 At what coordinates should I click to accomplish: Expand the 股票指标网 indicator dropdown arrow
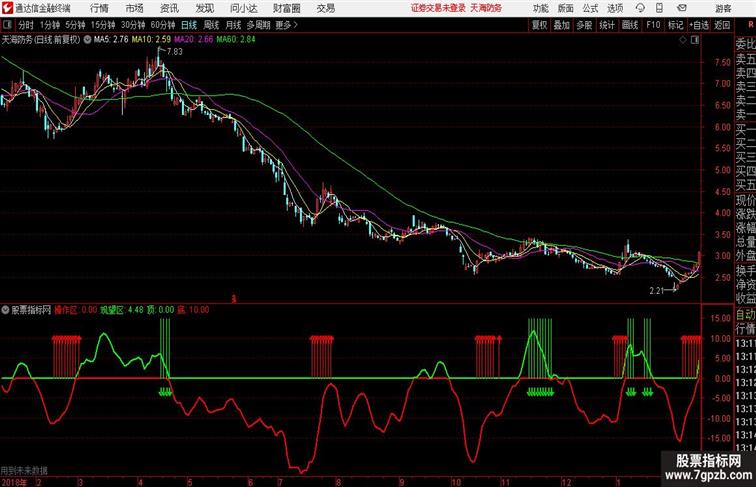5,310
